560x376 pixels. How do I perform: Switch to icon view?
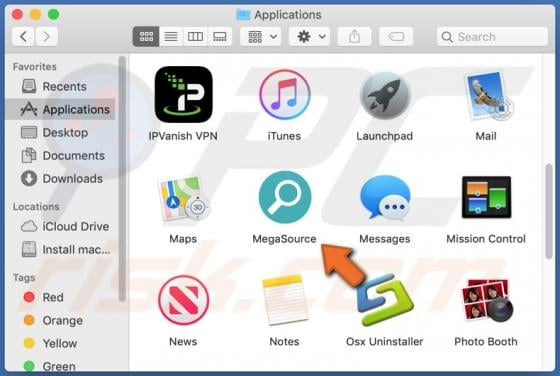click(x=146, y=36)
